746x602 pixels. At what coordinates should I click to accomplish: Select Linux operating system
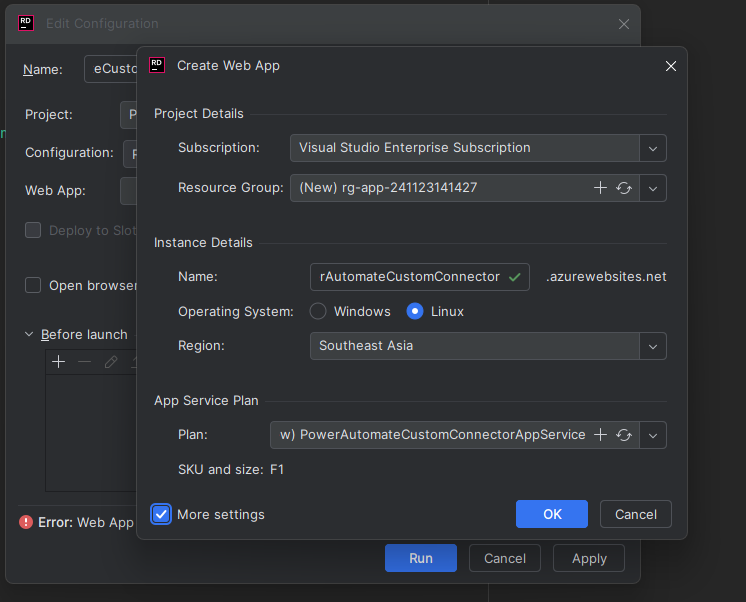(x=415, y=311)
